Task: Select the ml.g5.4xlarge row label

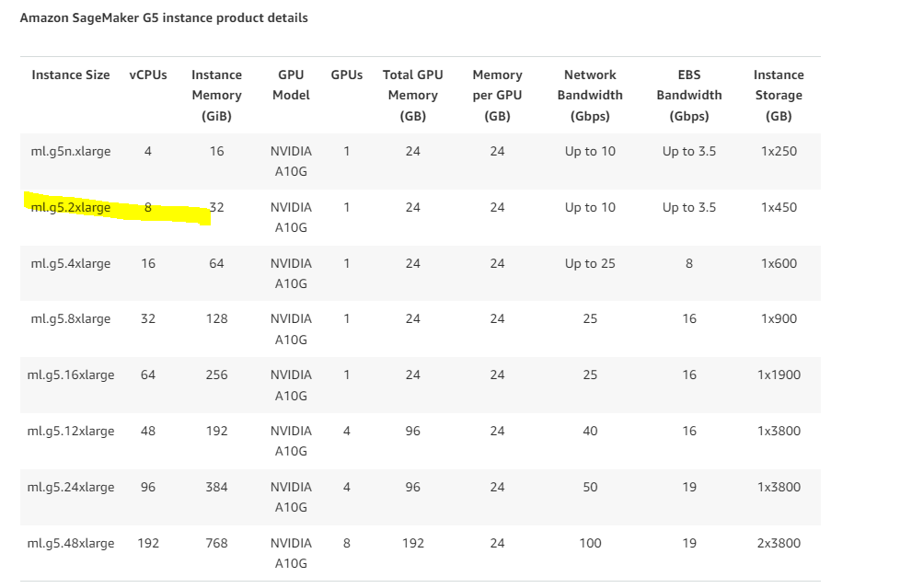Action: point(71,264)
